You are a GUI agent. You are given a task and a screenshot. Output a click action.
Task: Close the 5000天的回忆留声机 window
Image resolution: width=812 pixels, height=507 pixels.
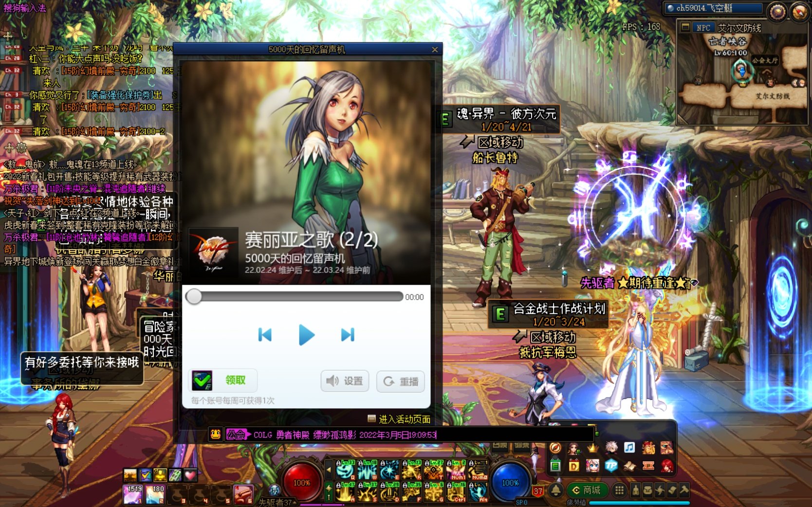pos(435,50)
